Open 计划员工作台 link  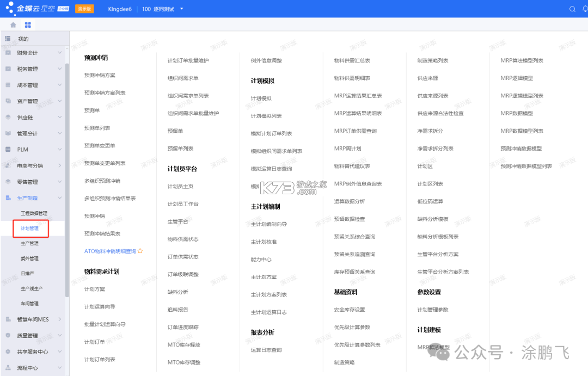pos(183,204)
